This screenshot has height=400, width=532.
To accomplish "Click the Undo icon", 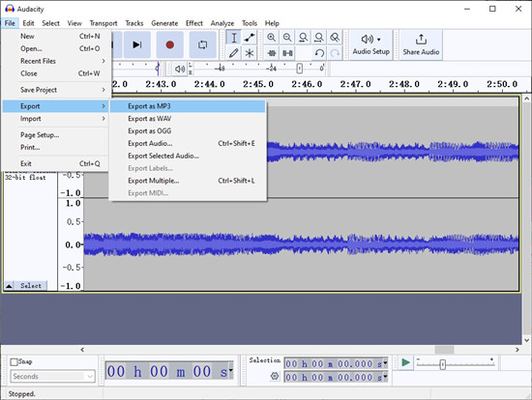I will point(319,53).
